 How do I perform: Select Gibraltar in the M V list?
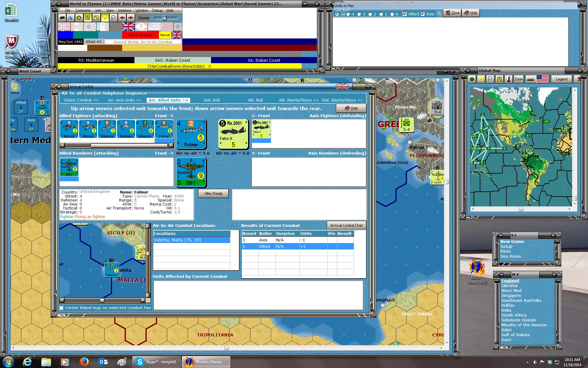[510, 286]
